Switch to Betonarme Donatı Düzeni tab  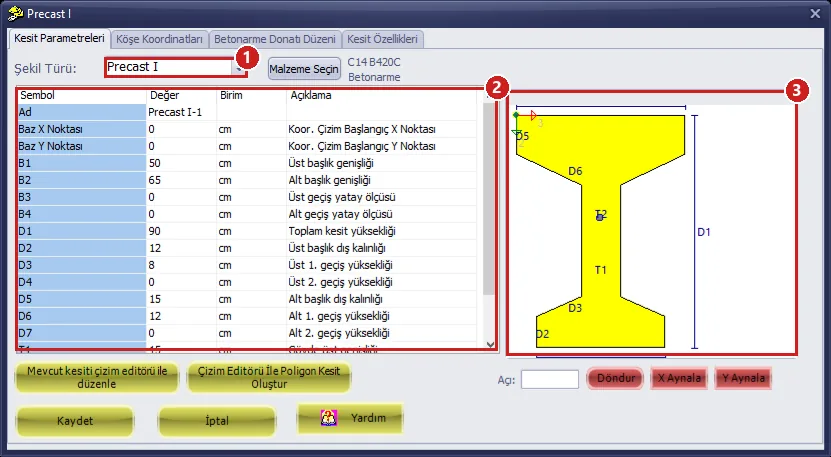(x=275, y=39)
